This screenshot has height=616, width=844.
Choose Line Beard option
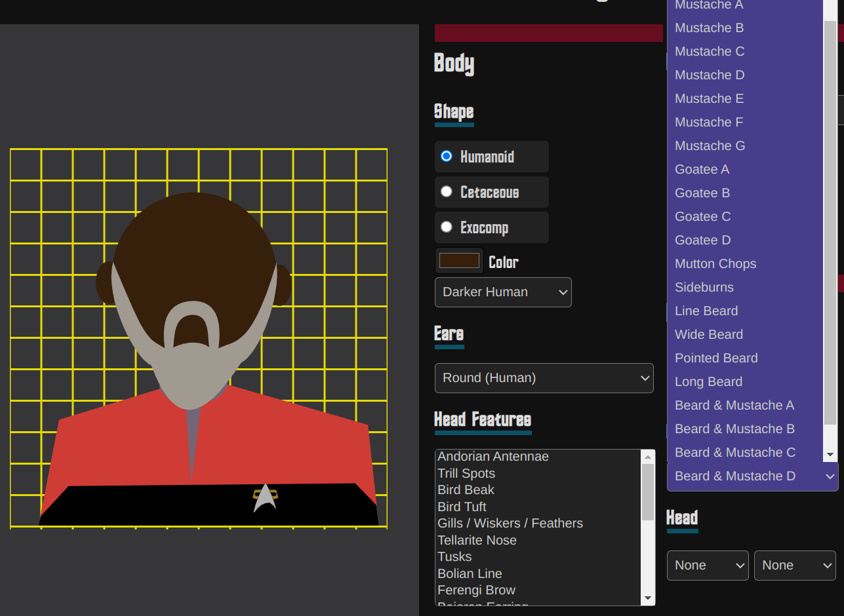745,311
